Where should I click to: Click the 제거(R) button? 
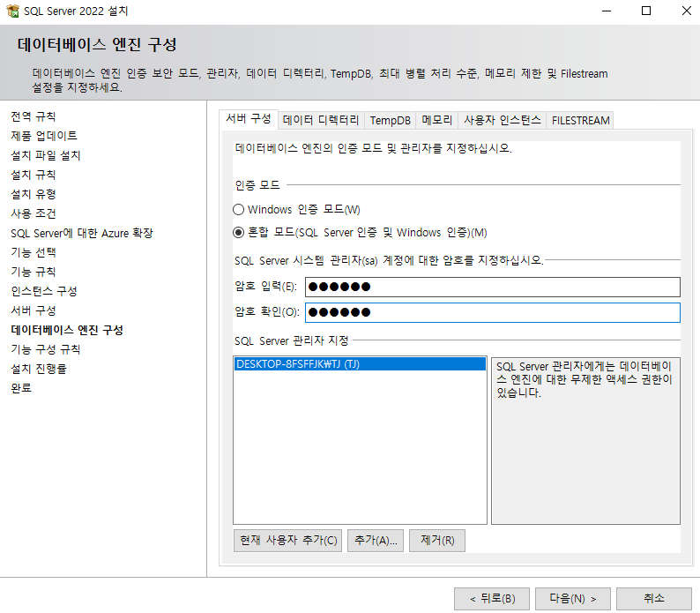[437, 541]
